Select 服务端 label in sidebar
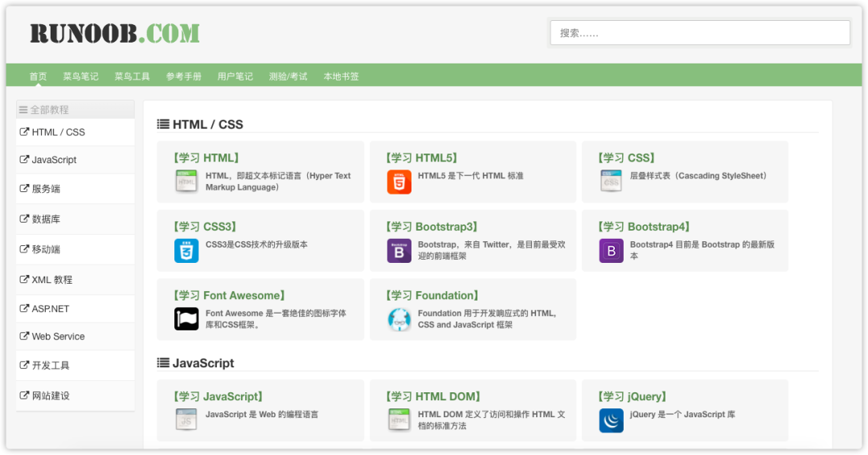Screen dimensions: 868x455 point(46,189)
